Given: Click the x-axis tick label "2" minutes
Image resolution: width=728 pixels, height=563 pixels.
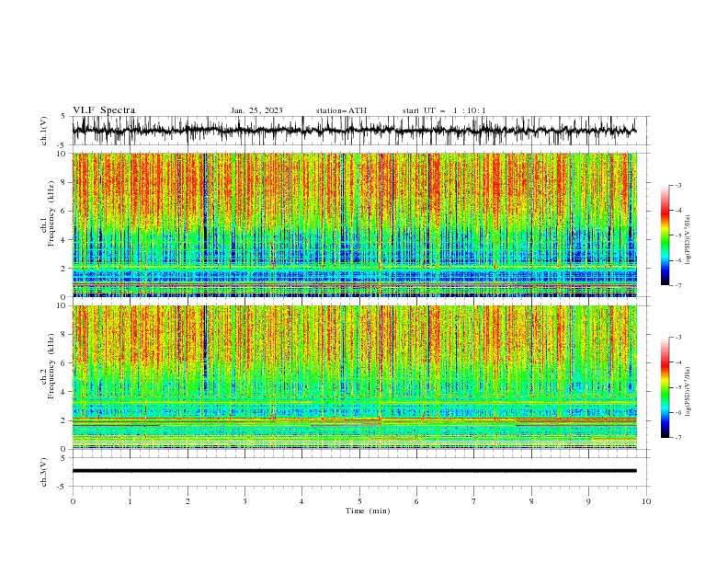Looking at the screenshot, I should pos(188,501).
